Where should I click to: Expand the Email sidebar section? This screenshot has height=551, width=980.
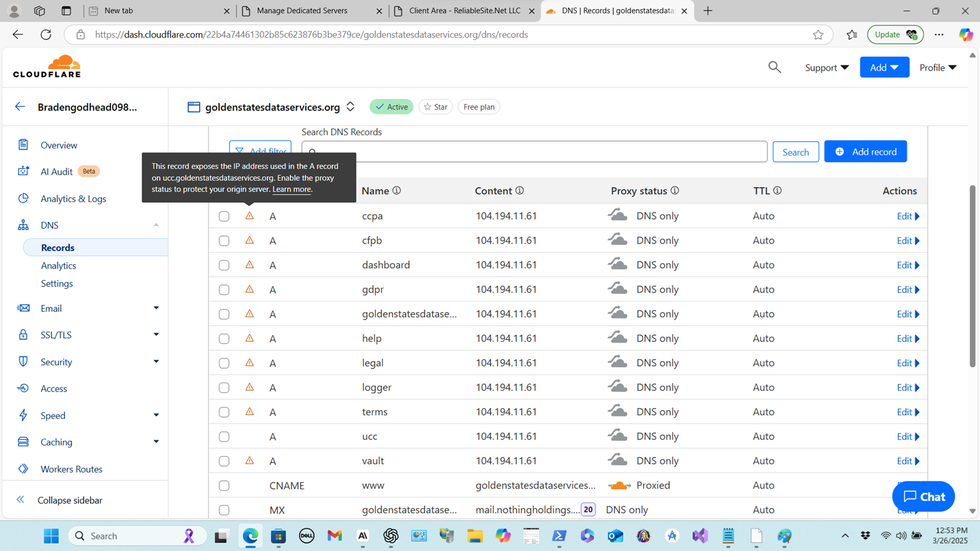point(156,308)
